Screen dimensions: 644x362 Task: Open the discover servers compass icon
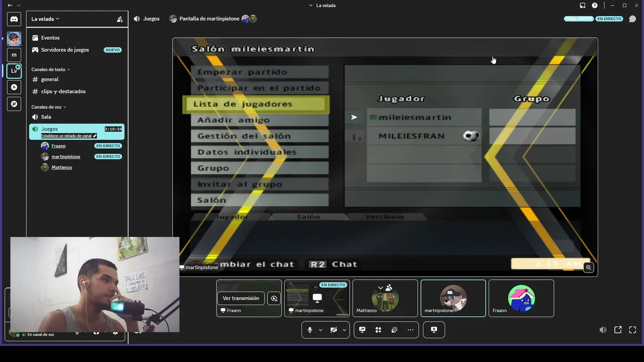[14, 104]
